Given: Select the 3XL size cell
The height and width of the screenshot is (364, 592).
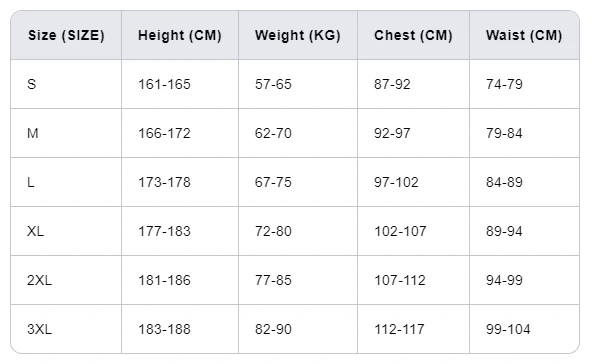Looking at the screenshot, I should pos(66,329).
